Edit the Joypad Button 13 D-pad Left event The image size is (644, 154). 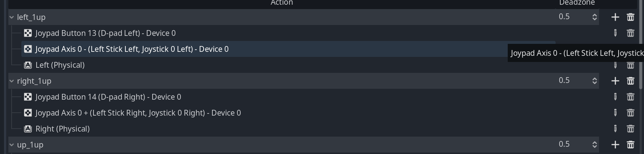click(615, 33)
